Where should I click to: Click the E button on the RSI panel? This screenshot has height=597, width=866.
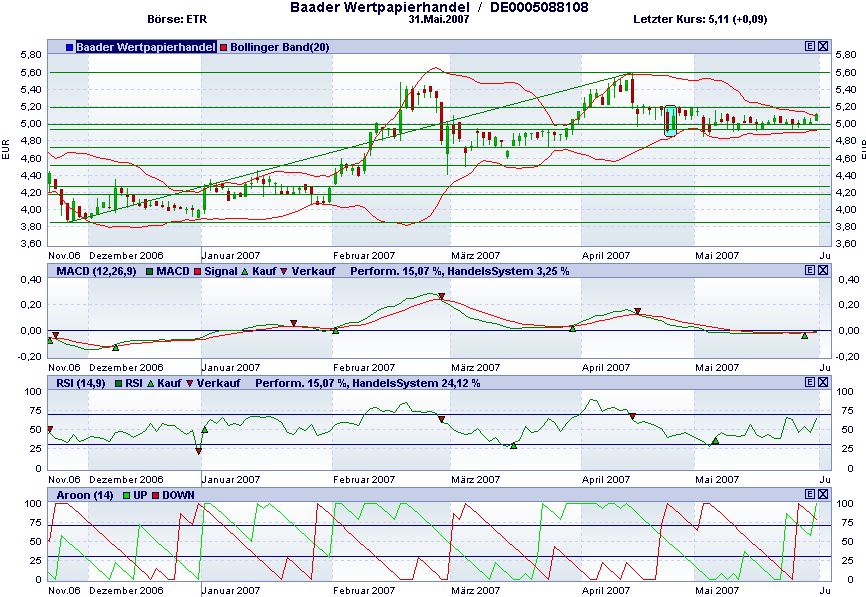click(x=810, y=382)
